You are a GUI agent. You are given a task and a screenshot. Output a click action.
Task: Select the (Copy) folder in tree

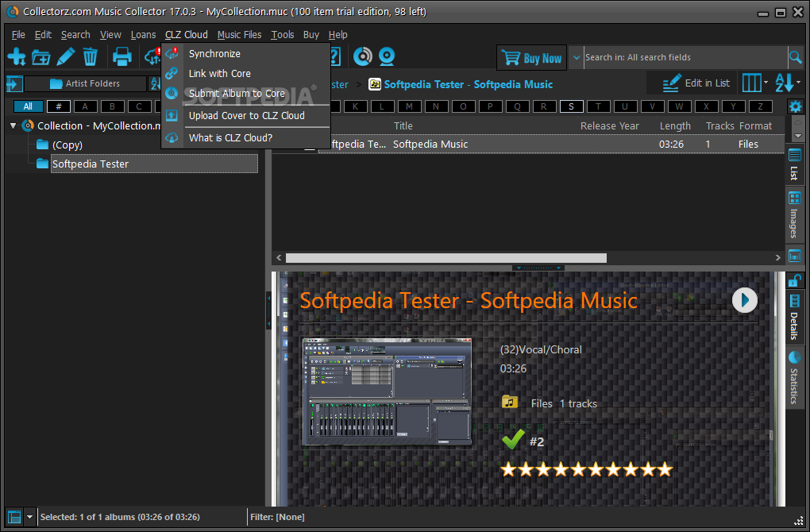(x=67, y=145)
